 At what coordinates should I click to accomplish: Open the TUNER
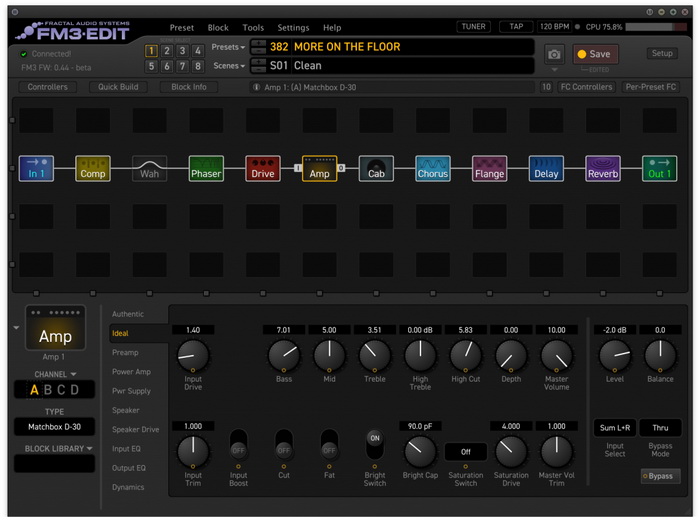click(474, 27)
